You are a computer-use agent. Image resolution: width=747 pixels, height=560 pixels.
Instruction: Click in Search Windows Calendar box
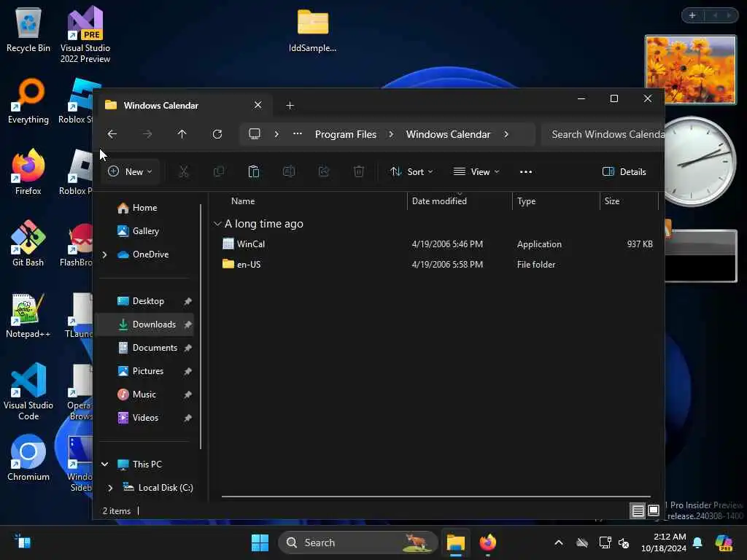click(x=603, y=134)
